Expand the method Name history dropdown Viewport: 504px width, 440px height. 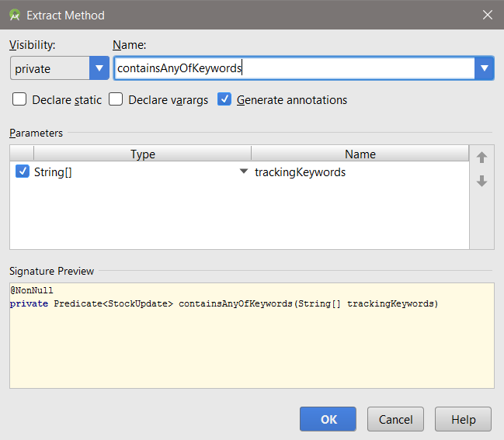click(x=485, y=68)
